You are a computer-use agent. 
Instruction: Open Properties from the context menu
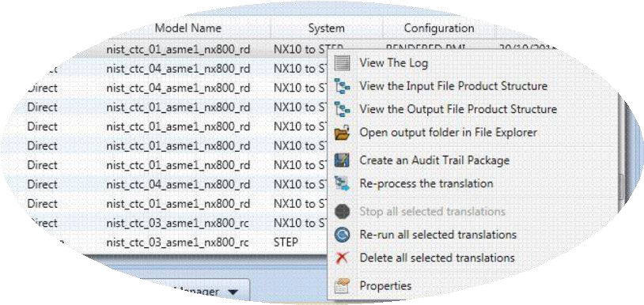point(385,285)
